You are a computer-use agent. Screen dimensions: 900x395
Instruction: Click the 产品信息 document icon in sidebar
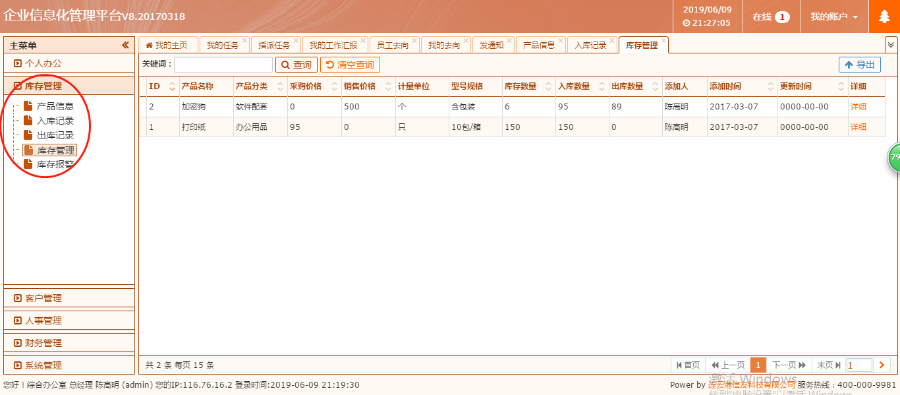(28, 106)
